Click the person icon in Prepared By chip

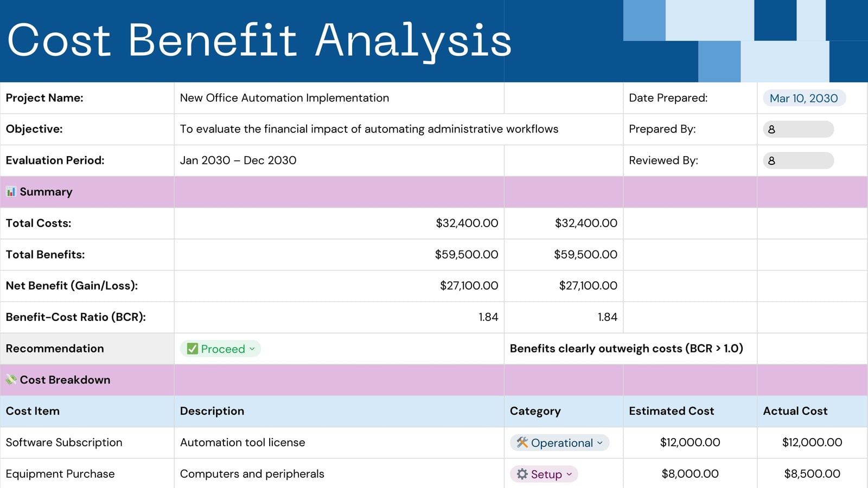click(771, 129)
